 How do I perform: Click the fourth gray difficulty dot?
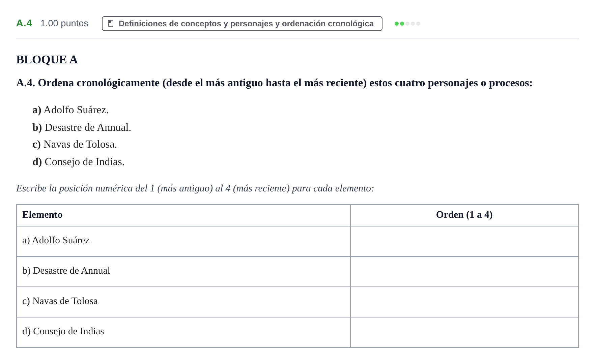click(x=413, y=24)
